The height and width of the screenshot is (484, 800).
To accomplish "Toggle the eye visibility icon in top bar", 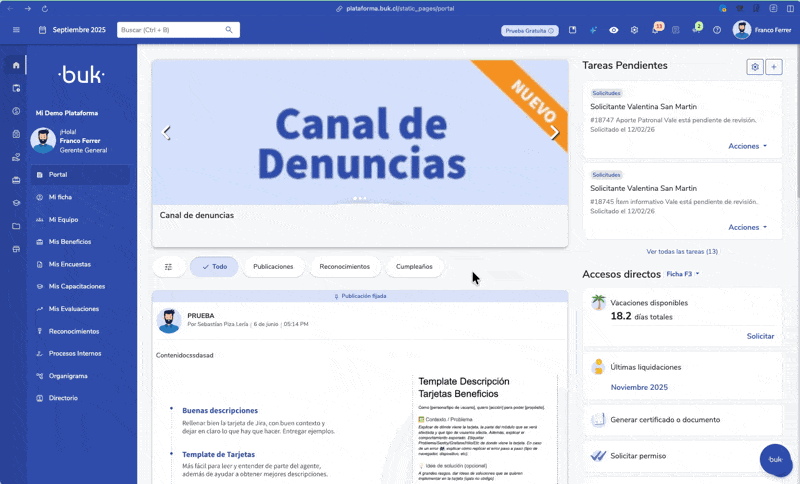I will [x=614, y=30].
